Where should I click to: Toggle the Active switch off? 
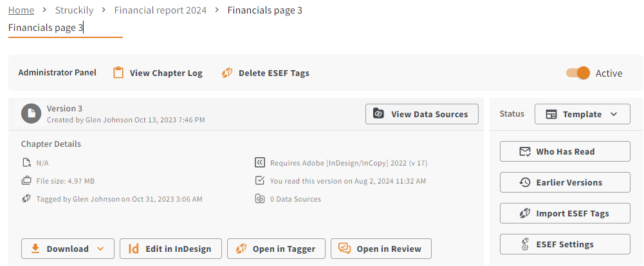(x=578, y=73)
